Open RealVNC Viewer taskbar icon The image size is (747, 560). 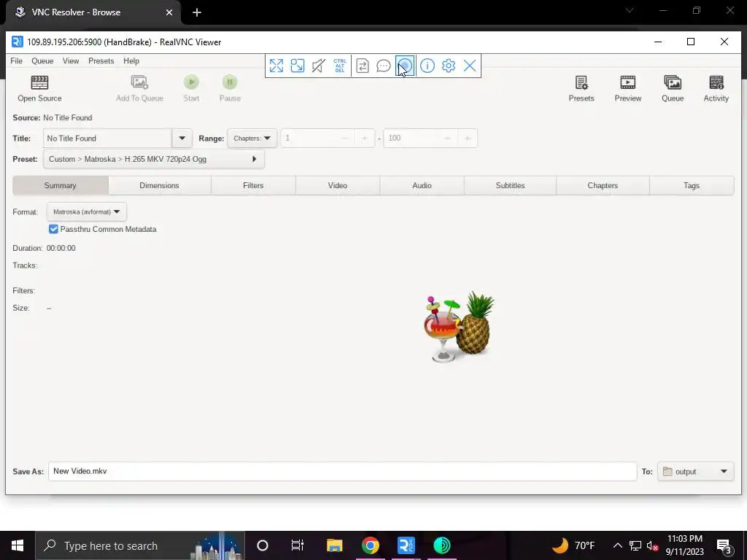click(406, 545)
